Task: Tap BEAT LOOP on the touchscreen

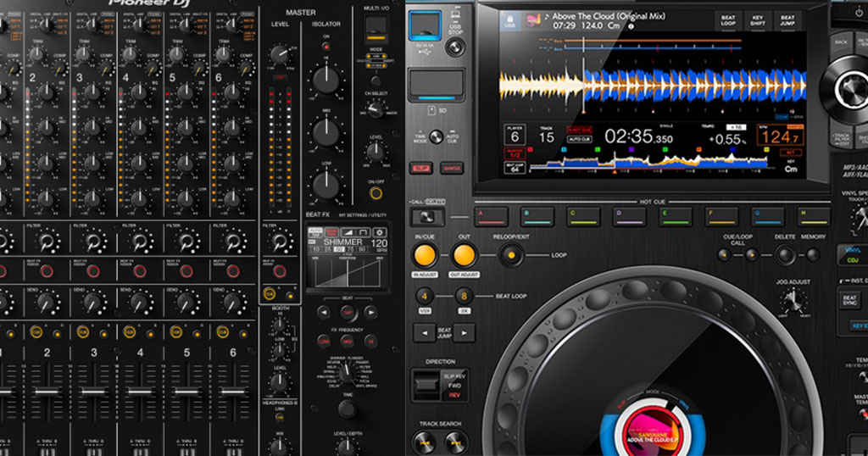Action: (727, 20)
